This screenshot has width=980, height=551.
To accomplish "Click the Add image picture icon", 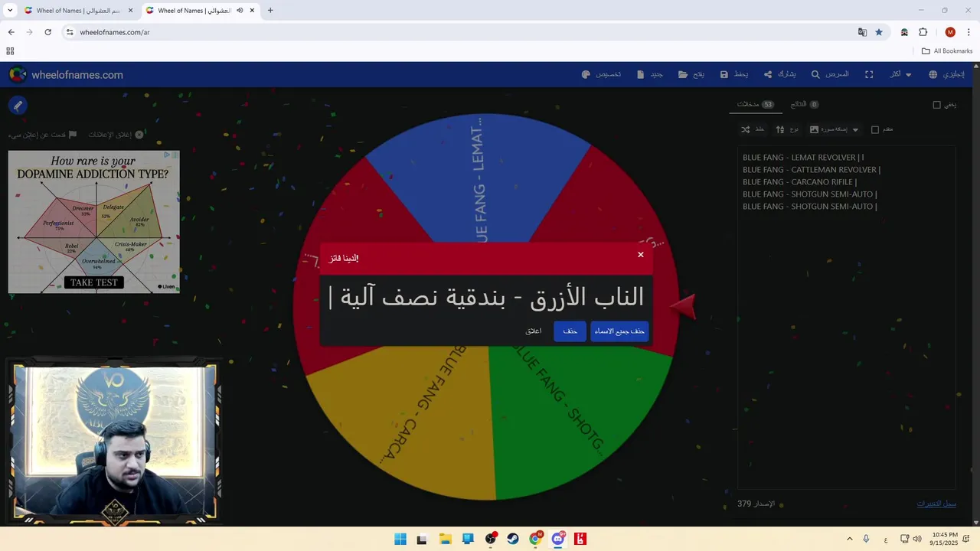I will pos(814,129).
